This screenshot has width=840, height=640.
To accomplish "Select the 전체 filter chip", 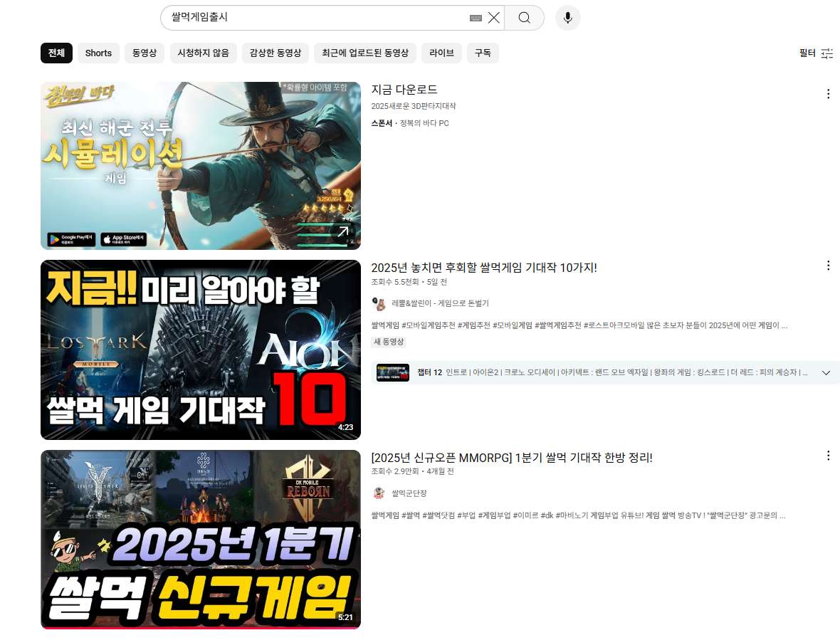I will [56, 53].
